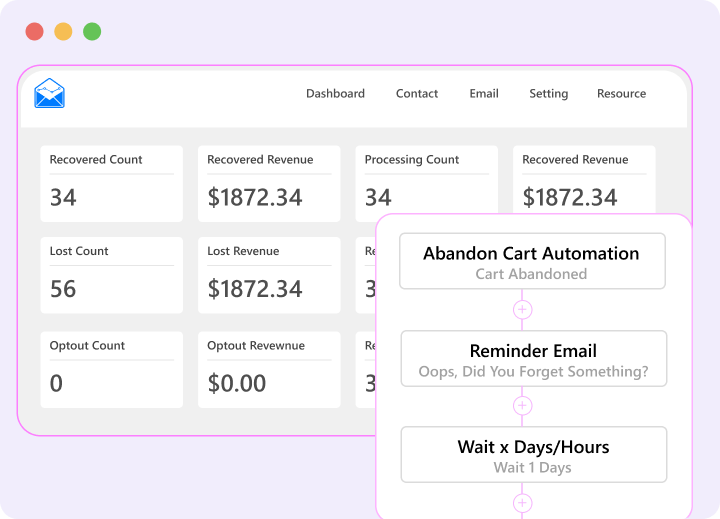Click plus icon under Reminder Email step
The image size is (720, 519).
522,406
